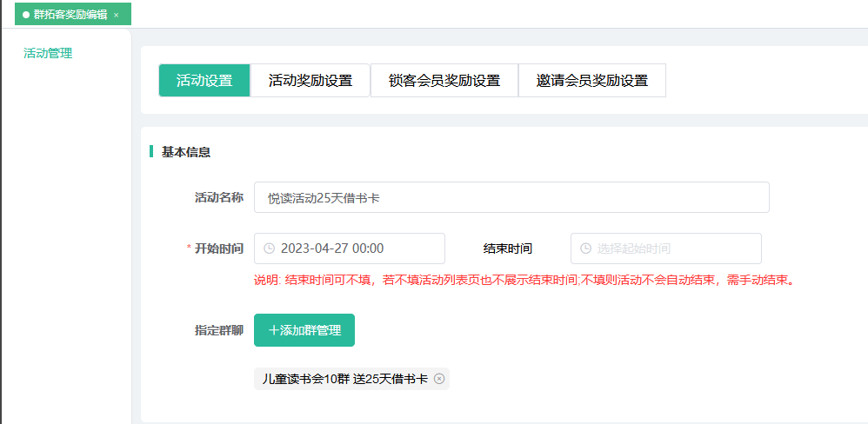Click the red 说明 note text

coord(524,281)
